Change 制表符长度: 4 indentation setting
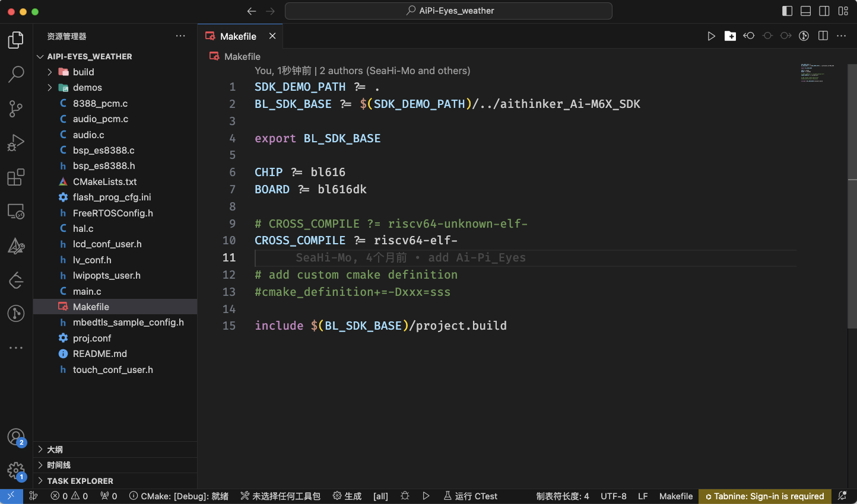The image size is (857, 504). click(x=563, y=496)
